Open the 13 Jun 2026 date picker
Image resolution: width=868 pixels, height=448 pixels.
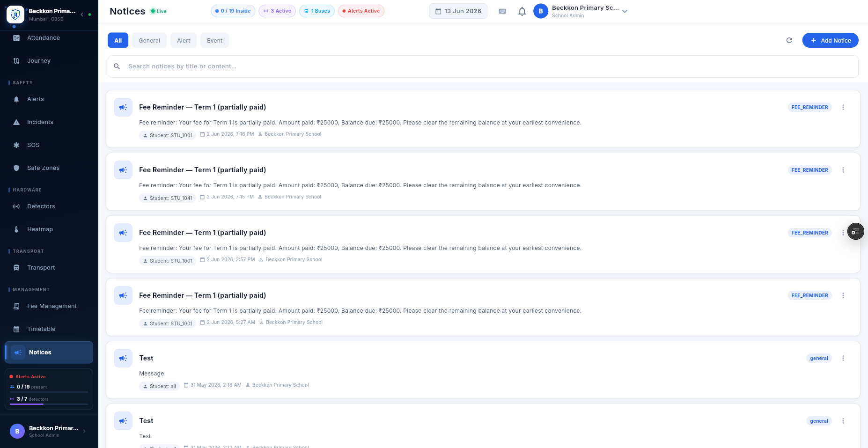458,11
